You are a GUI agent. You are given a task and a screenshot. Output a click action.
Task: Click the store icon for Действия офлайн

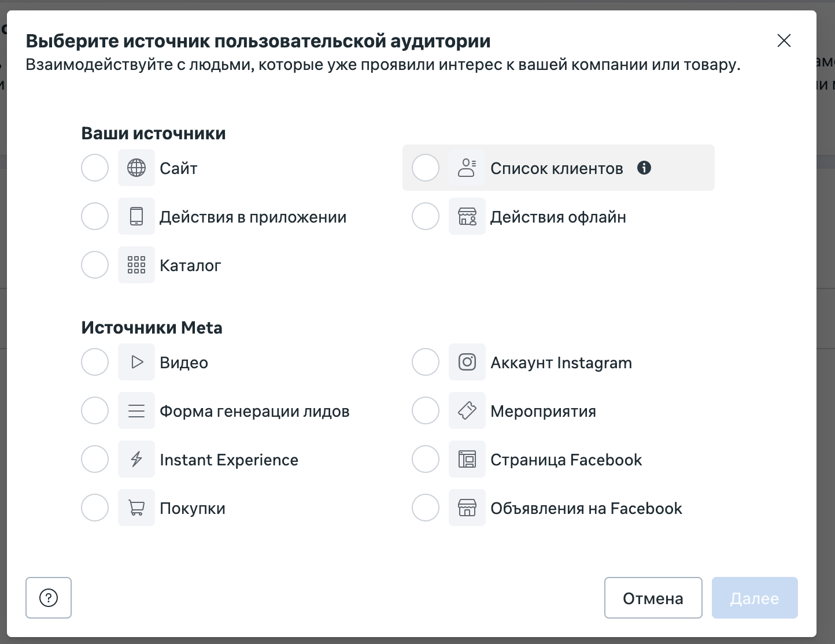[x=467, y=216]
